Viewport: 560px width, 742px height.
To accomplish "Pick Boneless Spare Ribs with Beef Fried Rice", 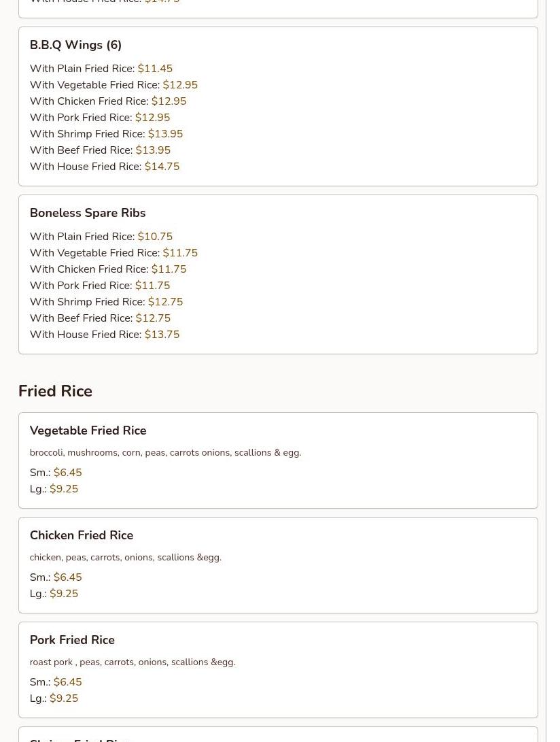I will point(100,318).
